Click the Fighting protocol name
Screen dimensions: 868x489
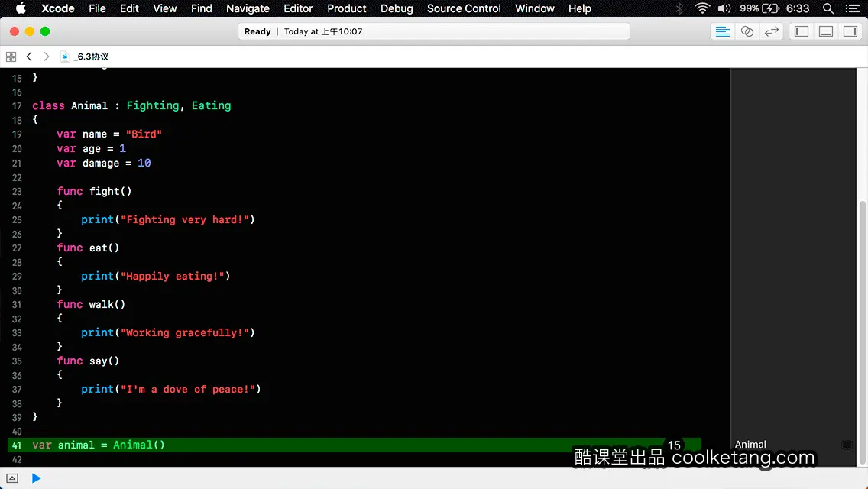click(x=153, y=105)
